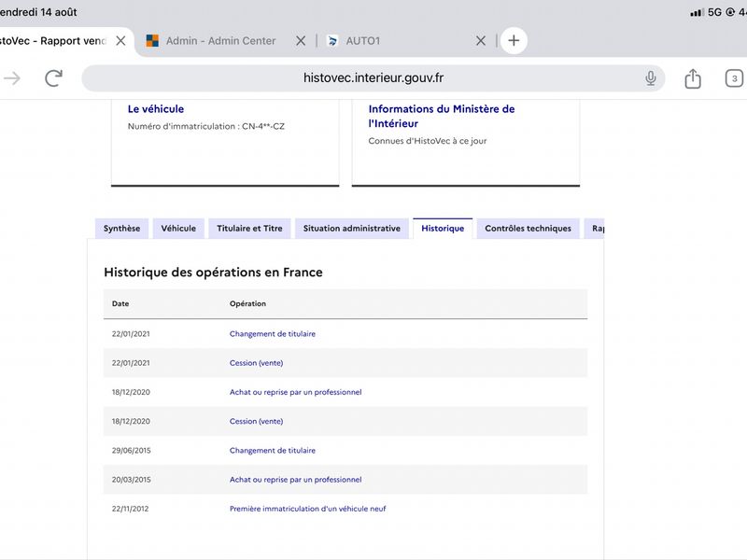This screenshot has width=747, height=560.
Task: Select the Synthèse tab
Action: point(122,229)
